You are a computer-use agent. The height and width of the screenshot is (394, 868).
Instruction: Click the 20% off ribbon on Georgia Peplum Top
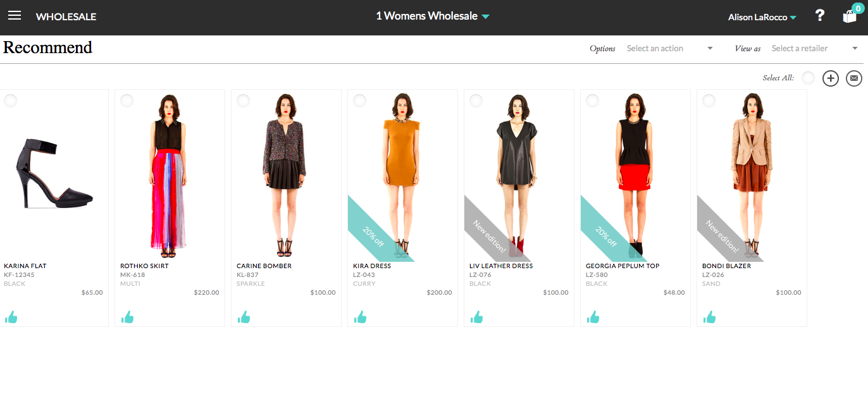coord(606,236)
